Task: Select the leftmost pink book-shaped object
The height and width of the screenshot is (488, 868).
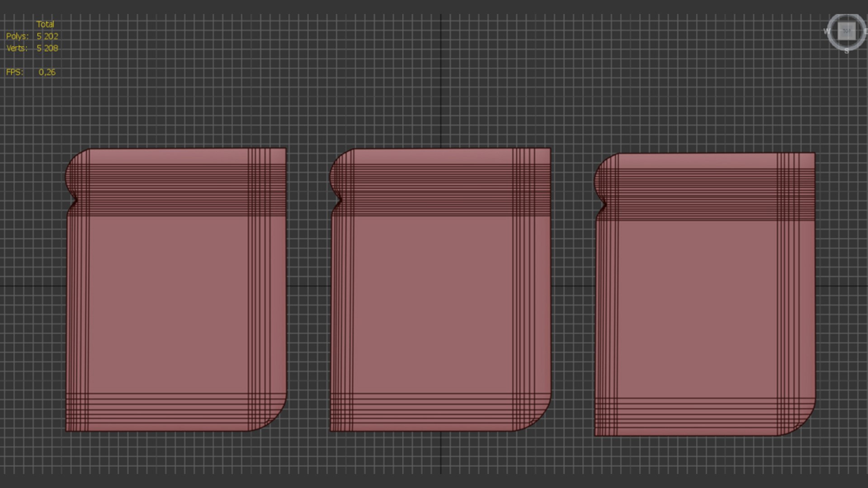Action: click(176, 290)
